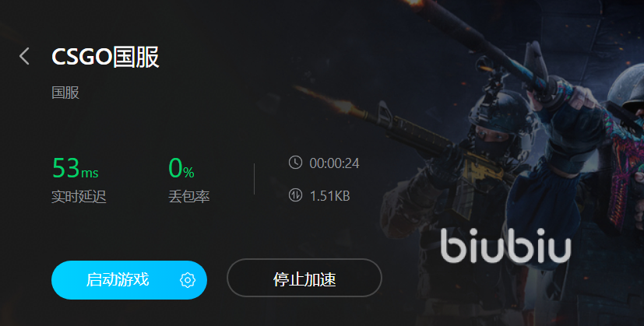Click the clock icon beside elapsed time

tap(295, 163)
